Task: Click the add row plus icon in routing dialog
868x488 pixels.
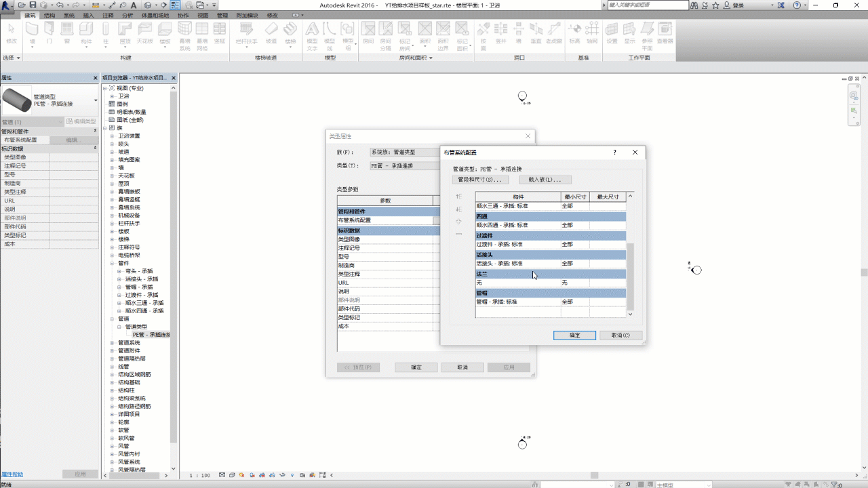Action: pyautogui.click(x=459, y=222)
